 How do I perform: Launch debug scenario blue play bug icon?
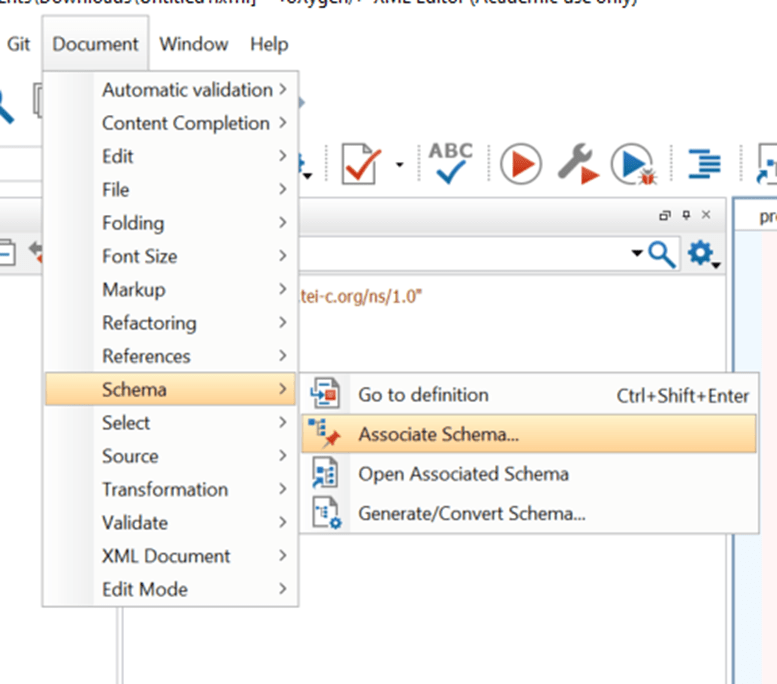632,164
